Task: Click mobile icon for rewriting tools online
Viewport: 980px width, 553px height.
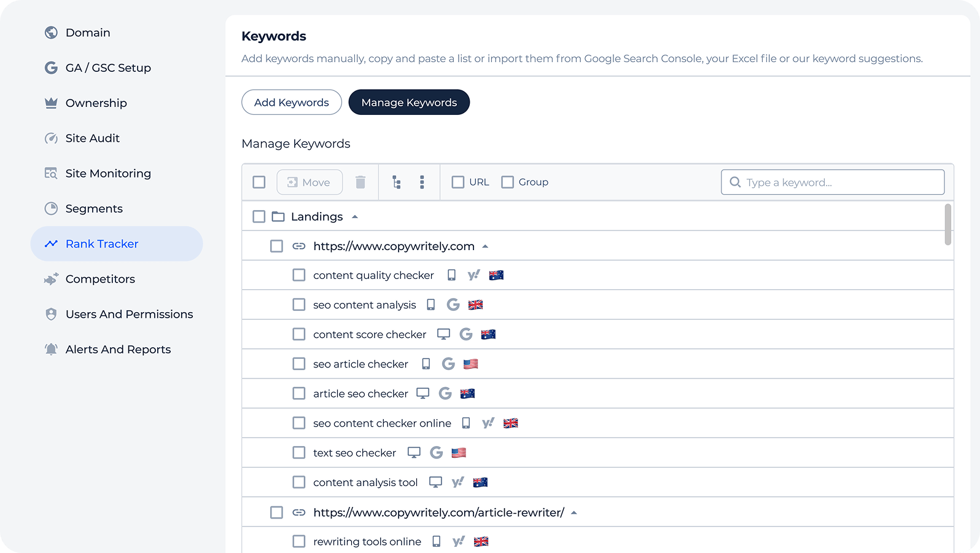Action: [437, 541]
